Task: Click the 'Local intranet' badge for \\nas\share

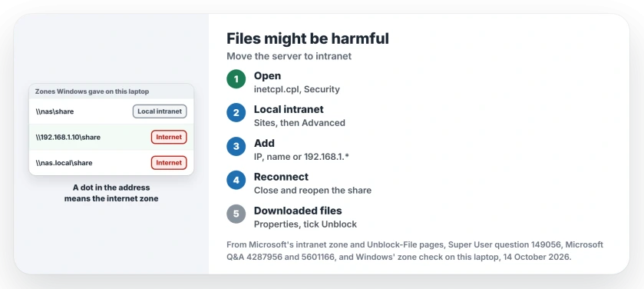Action: (x=160, y=111)
